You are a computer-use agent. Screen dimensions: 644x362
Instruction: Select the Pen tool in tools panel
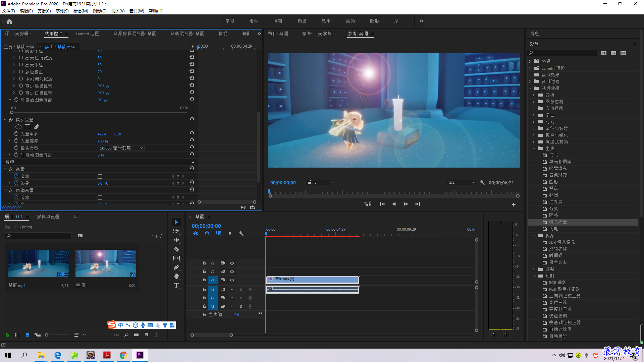[x=176, y=267]
